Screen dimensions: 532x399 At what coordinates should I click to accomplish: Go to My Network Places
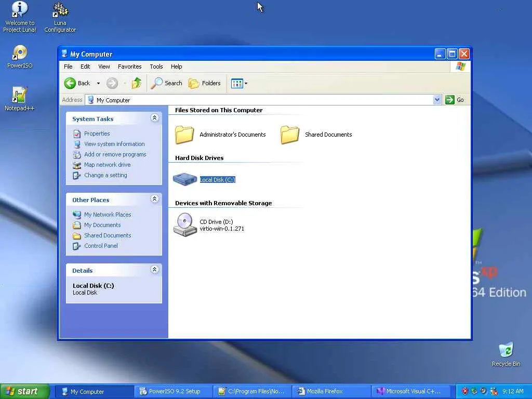[108, 215]
